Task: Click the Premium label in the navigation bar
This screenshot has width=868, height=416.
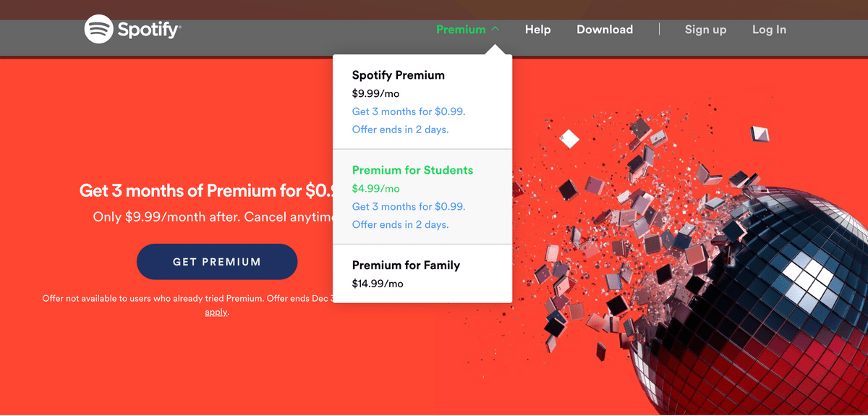Action: point(461,30)
